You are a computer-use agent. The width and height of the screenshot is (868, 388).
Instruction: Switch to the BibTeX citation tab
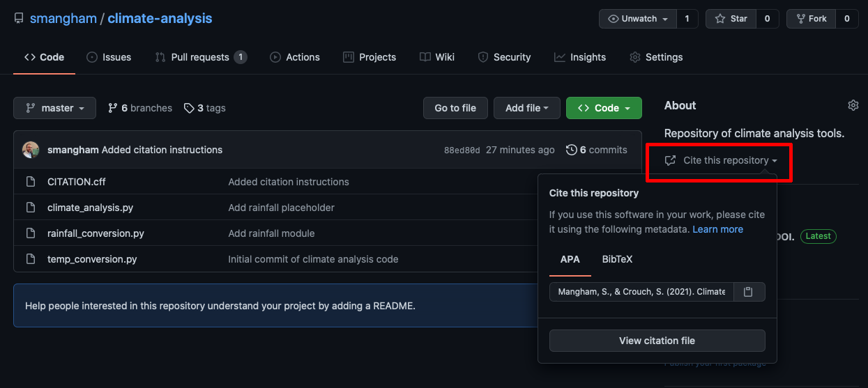tap(617, 259)
